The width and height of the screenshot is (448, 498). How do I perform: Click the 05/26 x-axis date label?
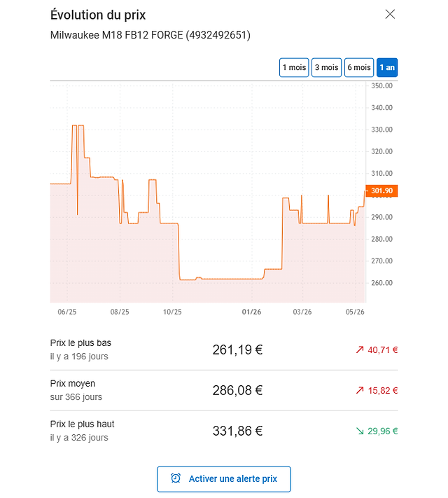pyautogui.click(x=355, y=312)
